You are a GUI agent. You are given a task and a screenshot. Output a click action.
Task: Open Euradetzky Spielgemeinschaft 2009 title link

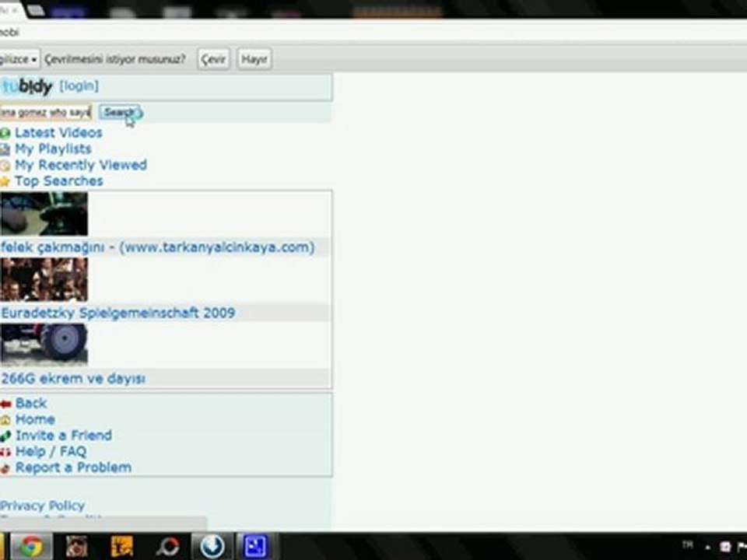click(x=117, y=313)
